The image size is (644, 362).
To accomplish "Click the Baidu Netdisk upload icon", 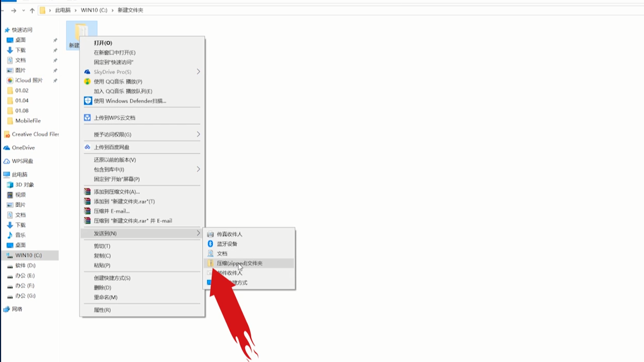I will (x=87, y=147).
